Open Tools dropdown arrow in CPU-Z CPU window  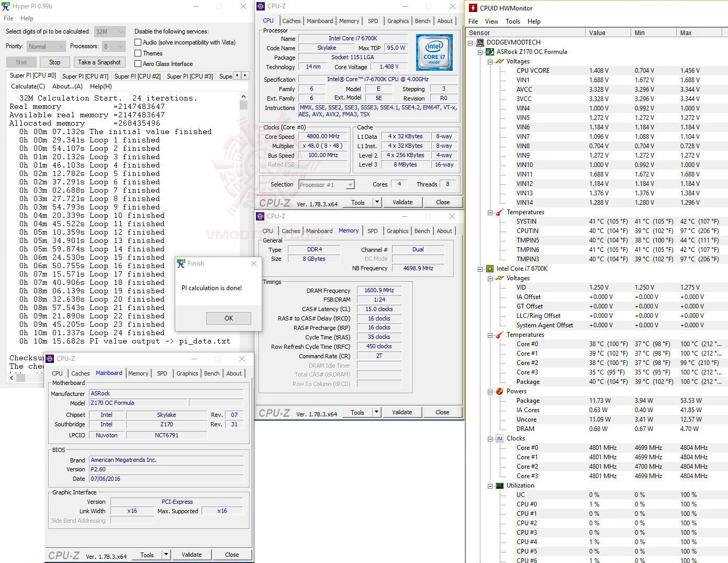pyautogui.click(x=377, y=202)
